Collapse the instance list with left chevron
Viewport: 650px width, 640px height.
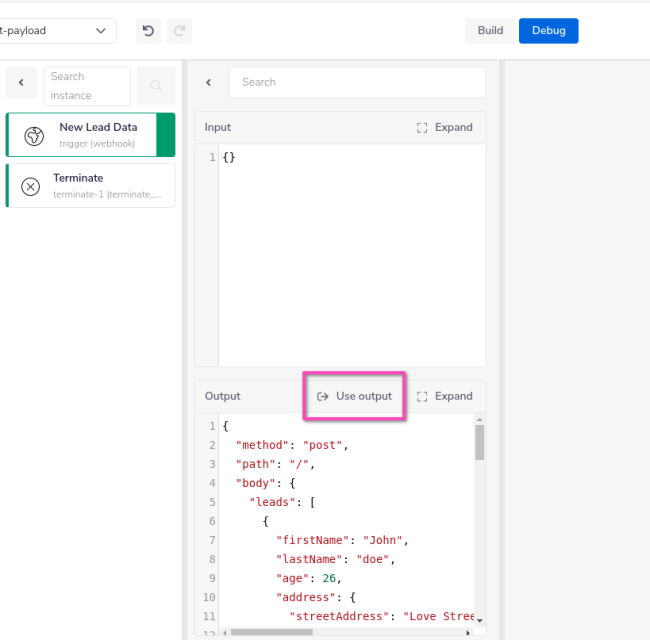pos(21,83)
